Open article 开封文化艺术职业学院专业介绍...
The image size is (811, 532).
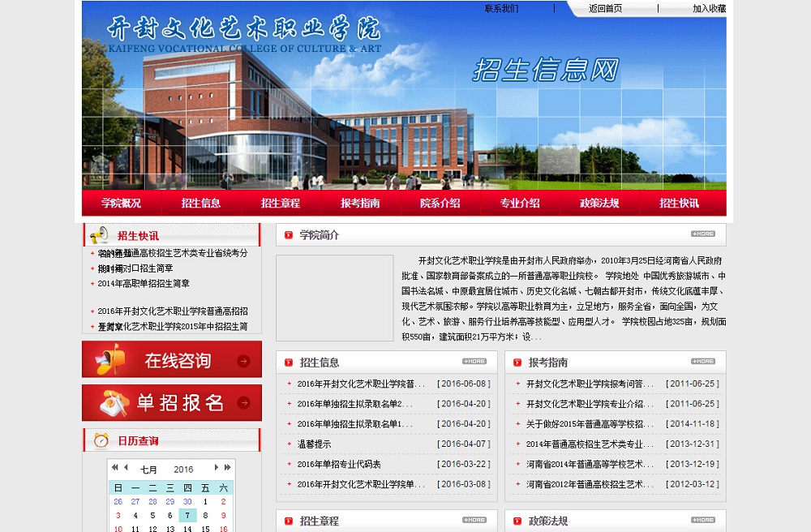(x=590, y=404)
